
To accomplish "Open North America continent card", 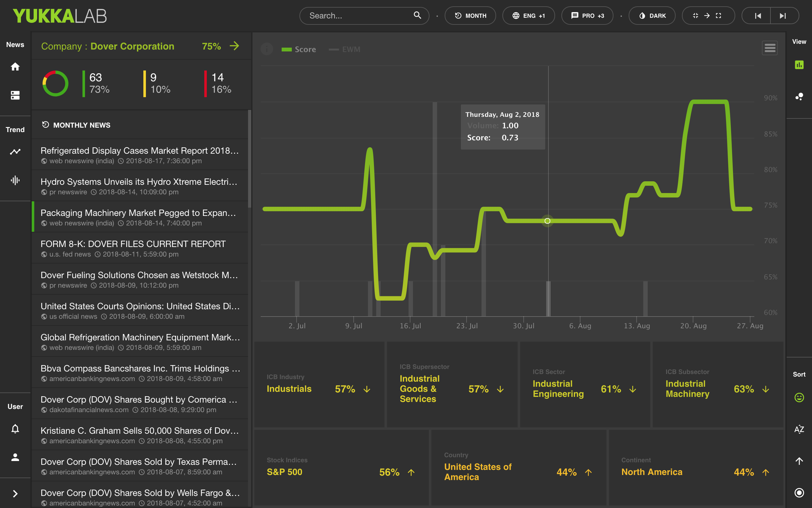I will [696, 467].
